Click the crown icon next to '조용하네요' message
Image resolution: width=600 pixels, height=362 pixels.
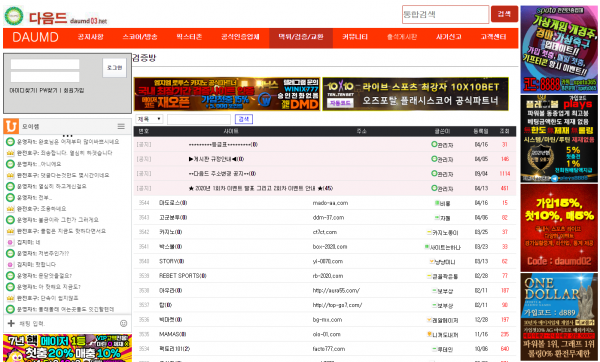click(x=10, y=209)
